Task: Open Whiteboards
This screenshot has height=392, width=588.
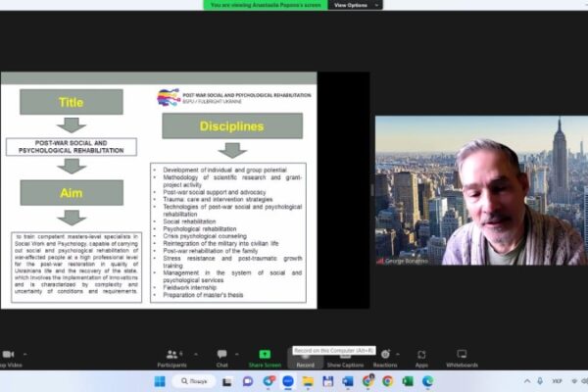Action: (x=462, y=357)
